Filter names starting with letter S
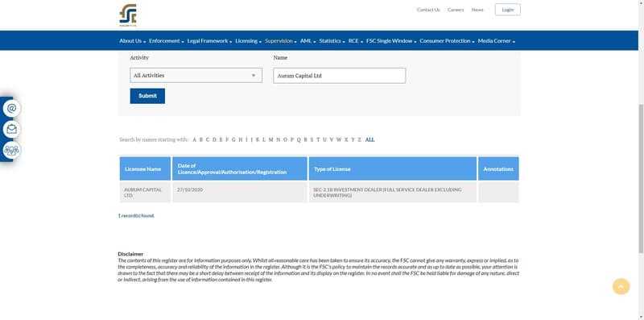 click(x=312, y=139)
